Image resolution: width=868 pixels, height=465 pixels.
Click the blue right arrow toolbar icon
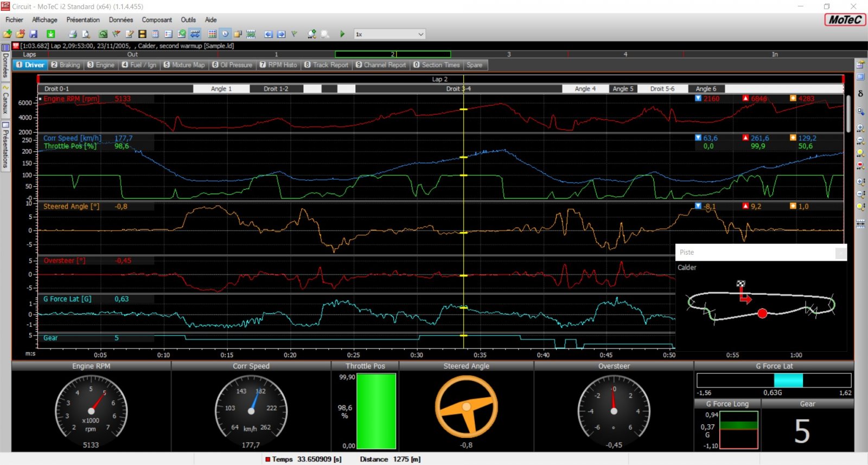click(281, 34)
